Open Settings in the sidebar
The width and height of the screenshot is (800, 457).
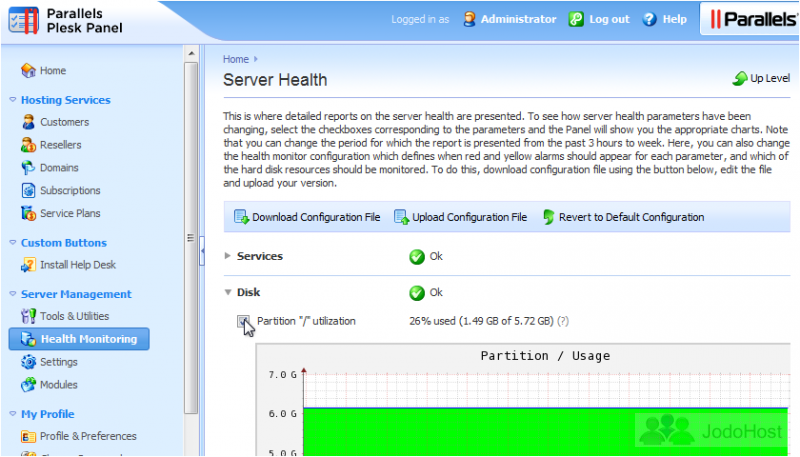(x=59, y=362)
